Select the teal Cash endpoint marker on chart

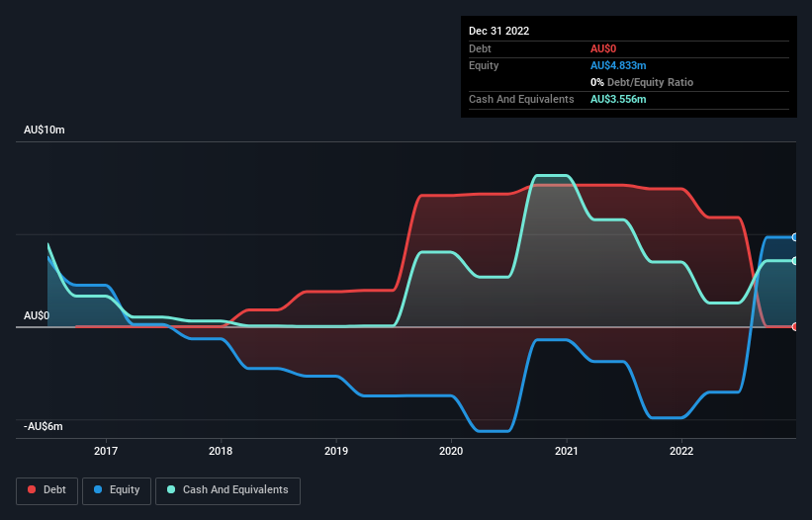point(795,261)
